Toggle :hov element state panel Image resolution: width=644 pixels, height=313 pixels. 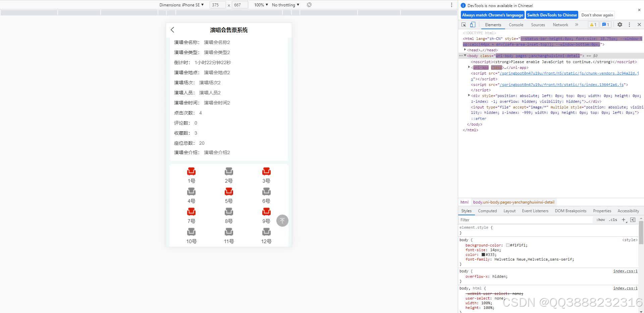click(x=601, y=220)
